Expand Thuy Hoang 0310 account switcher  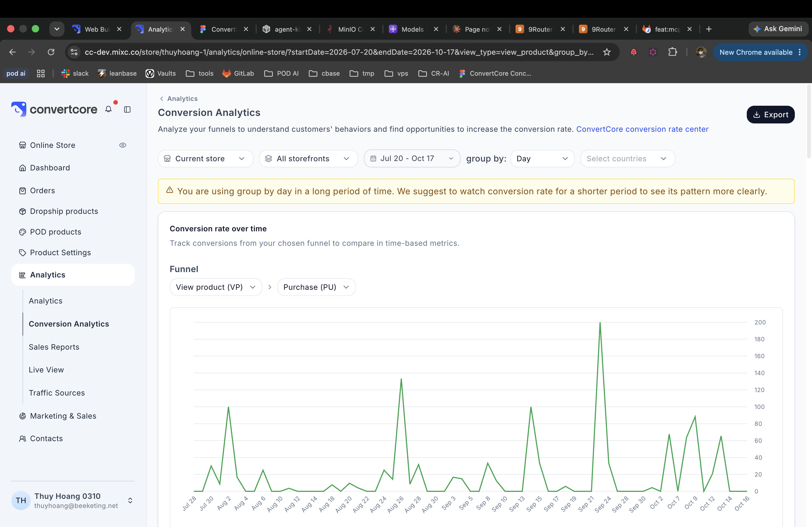130,500
